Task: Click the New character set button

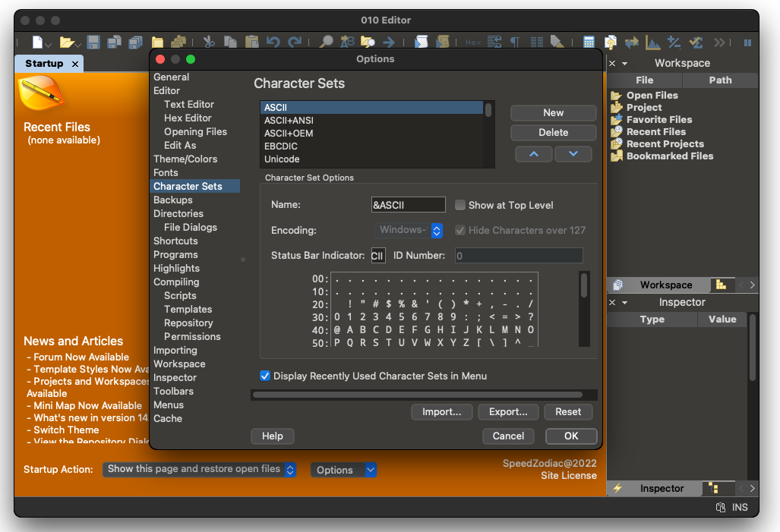Action: (x=553, y=113)
